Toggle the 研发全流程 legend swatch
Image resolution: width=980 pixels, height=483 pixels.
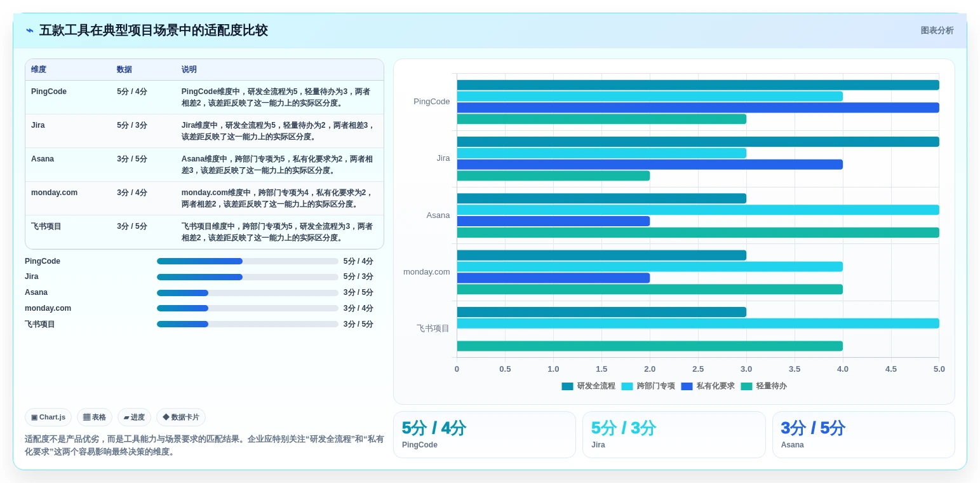567,386
